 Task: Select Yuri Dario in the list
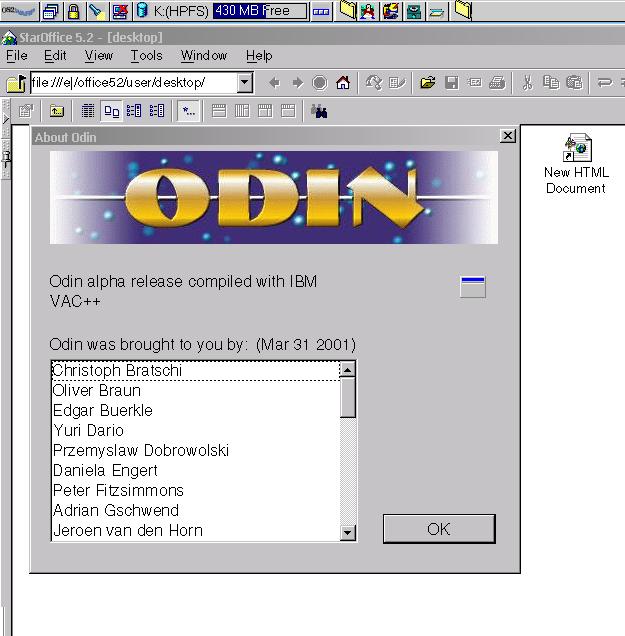[x=196, y=430]
